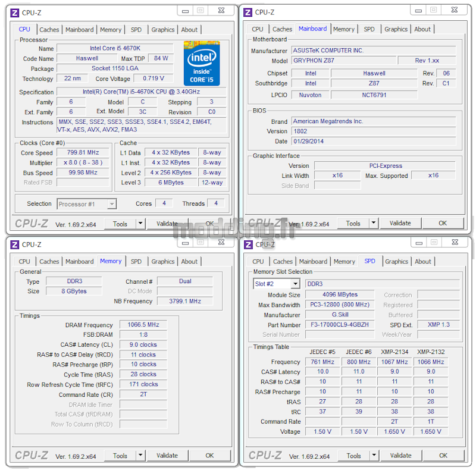Click the GRYPHON Z87 model field
Screen dimensions: 476x470
point(344,61)
